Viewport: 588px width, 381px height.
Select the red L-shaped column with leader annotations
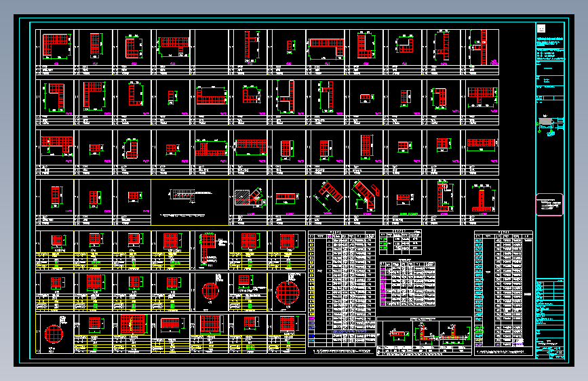click(x=208, y=248)
